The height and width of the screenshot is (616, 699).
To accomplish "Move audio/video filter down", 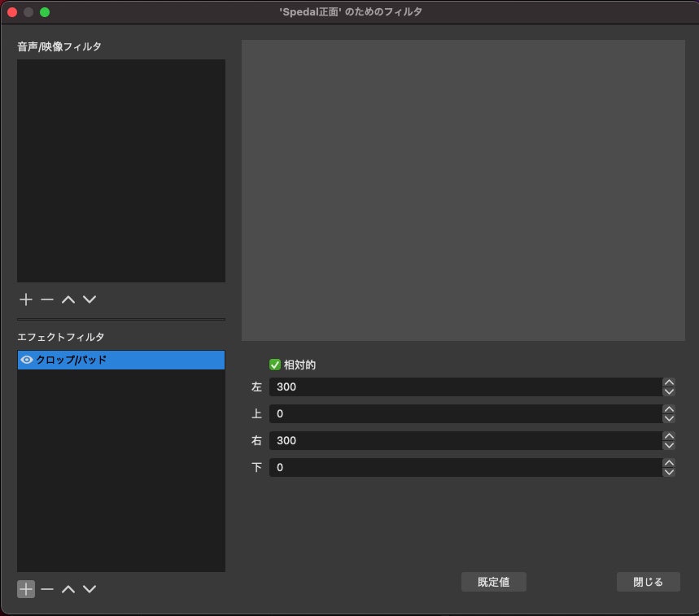I will (x=90, y=299).
